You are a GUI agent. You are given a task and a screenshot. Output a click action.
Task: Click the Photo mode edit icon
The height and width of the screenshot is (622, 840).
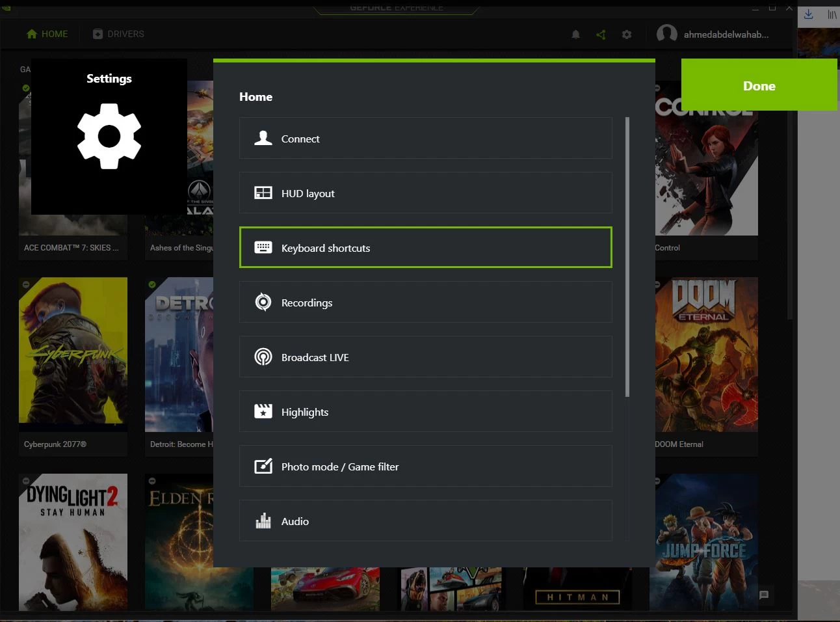click(263, 466)
